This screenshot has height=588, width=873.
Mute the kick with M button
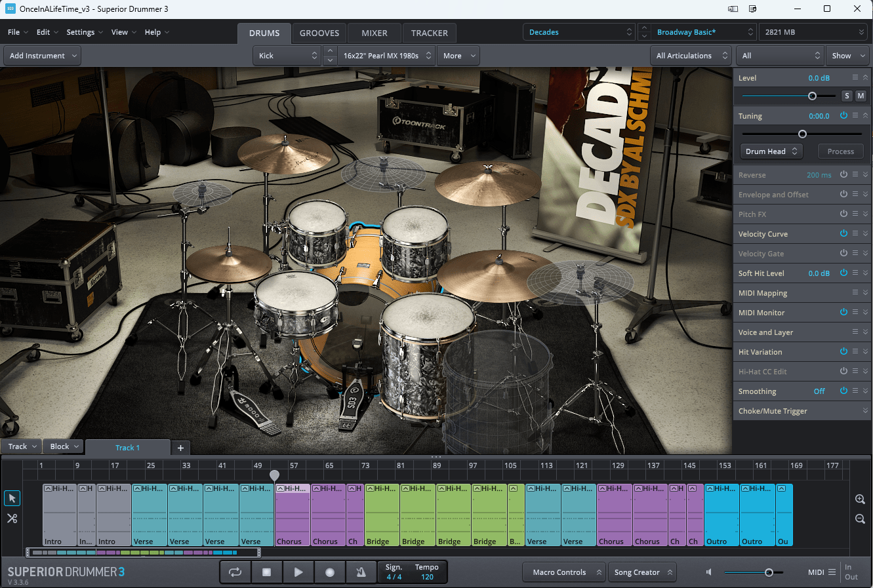pos(861,96)
